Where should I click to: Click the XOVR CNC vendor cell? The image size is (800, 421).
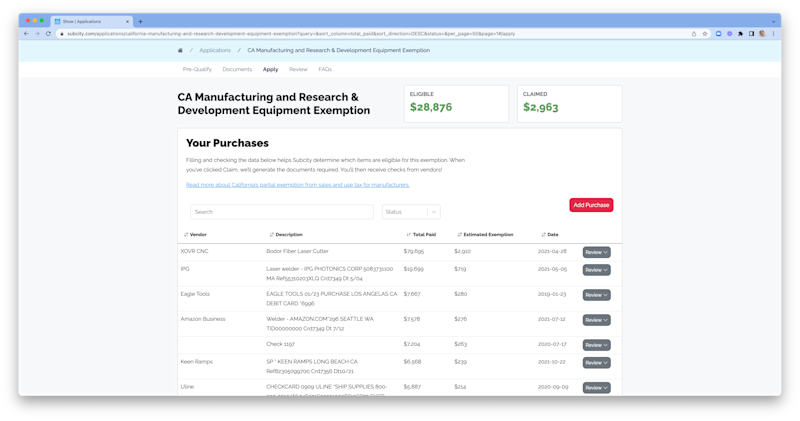pyautogui.click(x=194, y=251)
